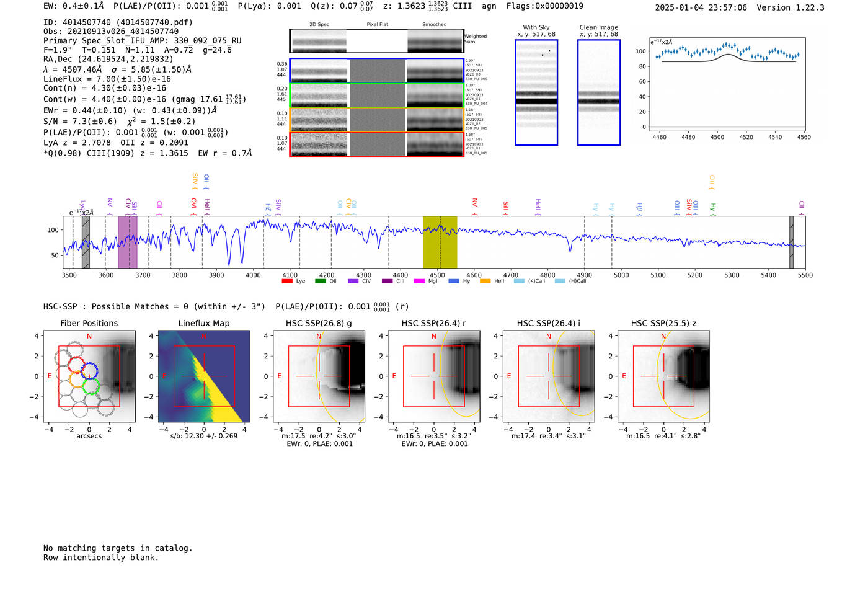Open the green-bordered fiber spectrum row

376,96
